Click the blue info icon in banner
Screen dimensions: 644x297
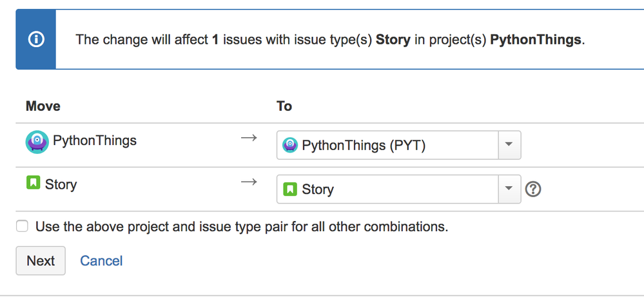tap(36, 39)
